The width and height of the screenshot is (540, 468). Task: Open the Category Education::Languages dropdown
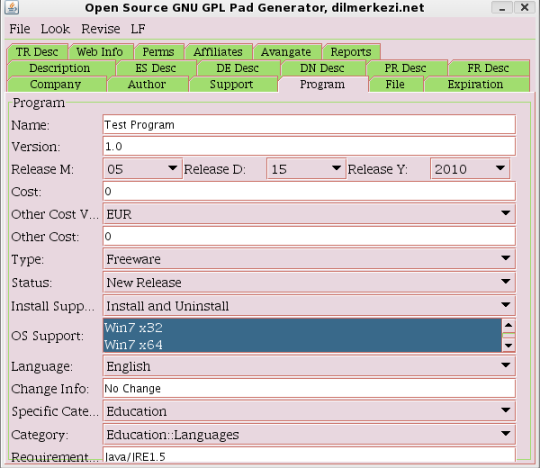tap(309, 434)
